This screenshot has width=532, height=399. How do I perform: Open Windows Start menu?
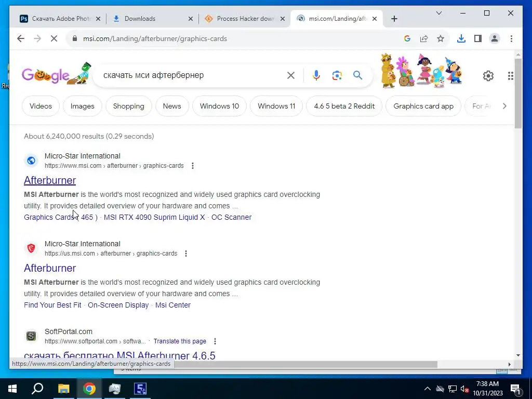click(12, 389)
